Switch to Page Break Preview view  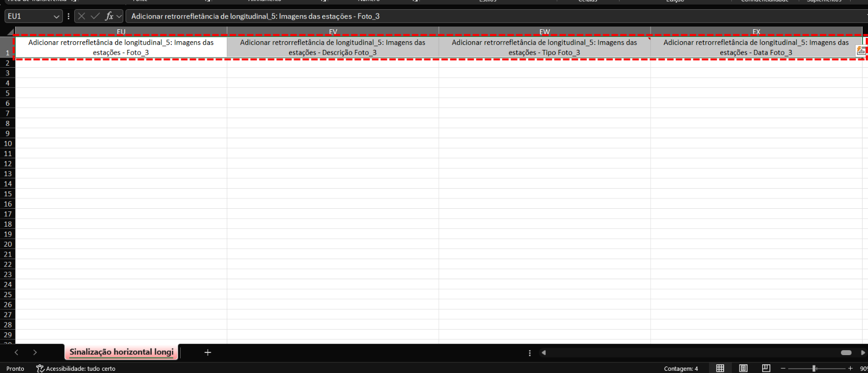pyautogui.click(x=766, y=369)
